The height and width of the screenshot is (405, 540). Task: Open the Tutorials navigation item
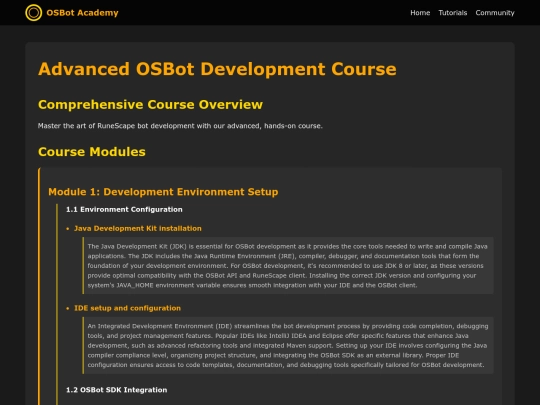pyautogui.click(x=453, y=13)
